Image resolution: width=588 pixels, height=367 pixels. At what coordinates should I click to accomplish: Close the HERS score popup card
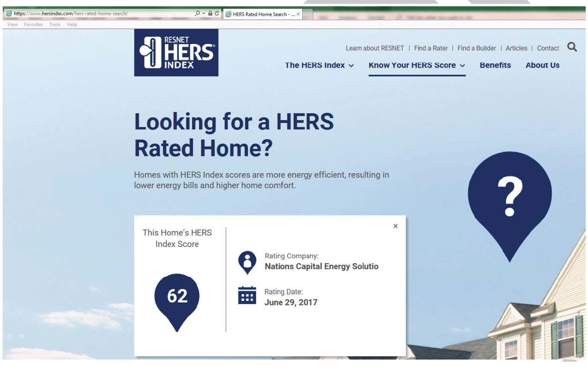point(395,226)
